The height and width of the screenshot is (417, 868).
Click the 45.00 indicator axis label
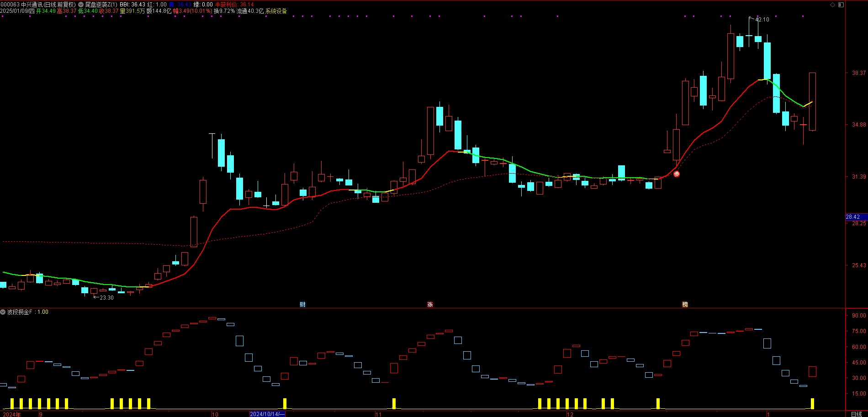(x=859, y=363)
